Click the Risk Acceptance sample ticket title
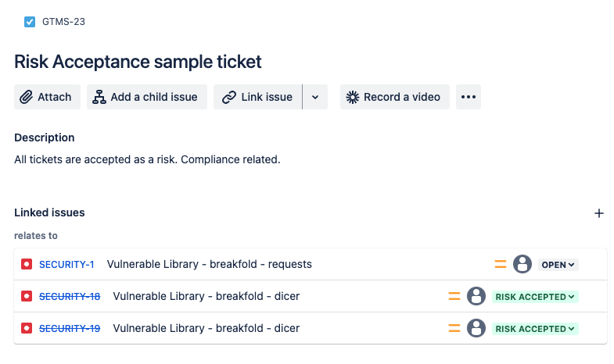 [138, 62]
